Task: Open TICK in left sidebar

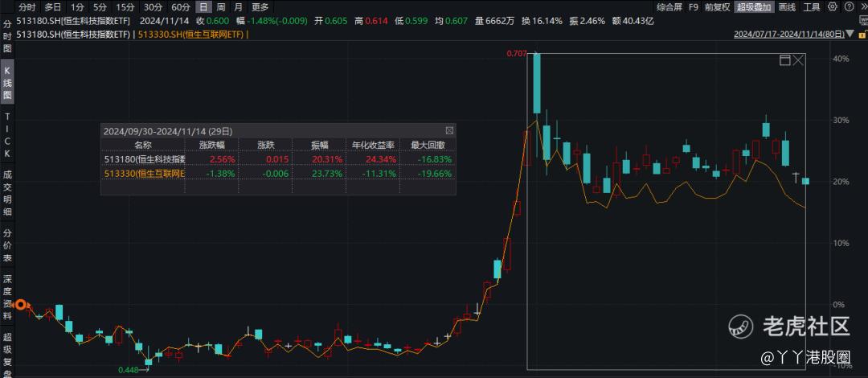Action: coord(8,134)
